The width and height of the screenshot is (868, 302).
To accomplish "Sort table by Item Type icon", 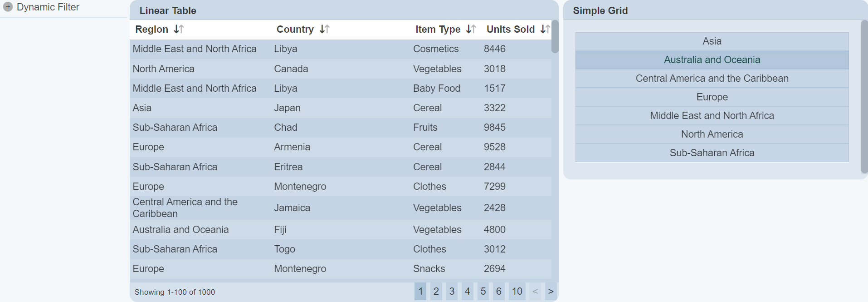I will (x=471, y=30).
